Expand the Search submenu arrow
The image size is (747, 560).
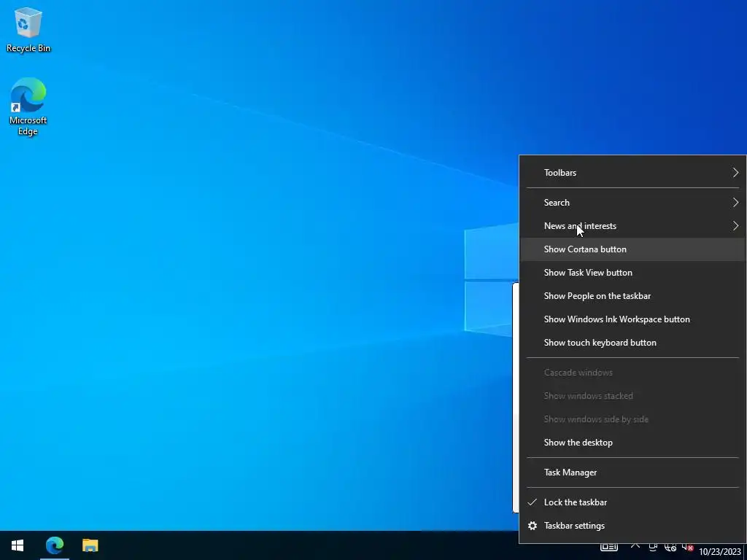[735, 203]
